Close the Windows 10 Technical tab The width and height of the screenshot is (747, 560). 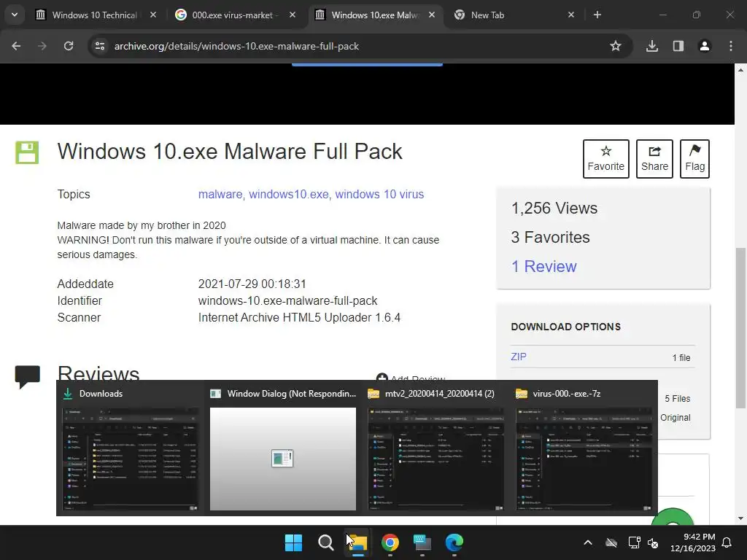click(153, 15)
